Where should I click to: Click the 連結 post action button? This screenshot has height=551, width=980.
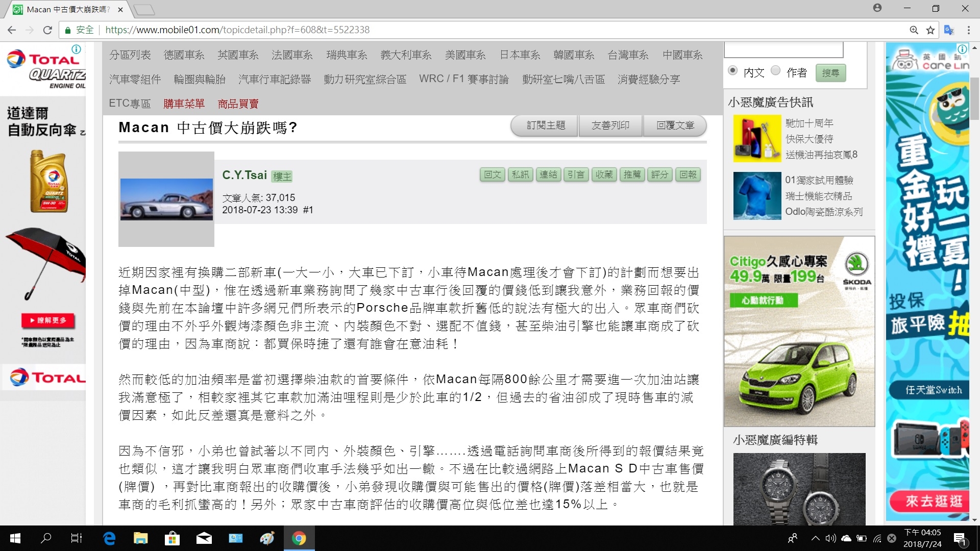click(x=548, y=175)
